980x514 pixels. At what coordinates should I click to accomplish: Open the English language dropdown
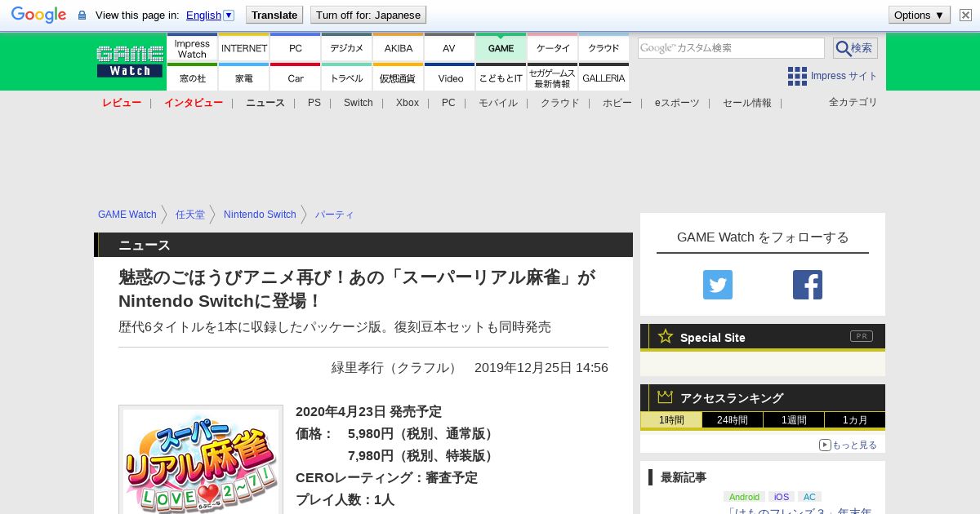(x=211, y=15)
